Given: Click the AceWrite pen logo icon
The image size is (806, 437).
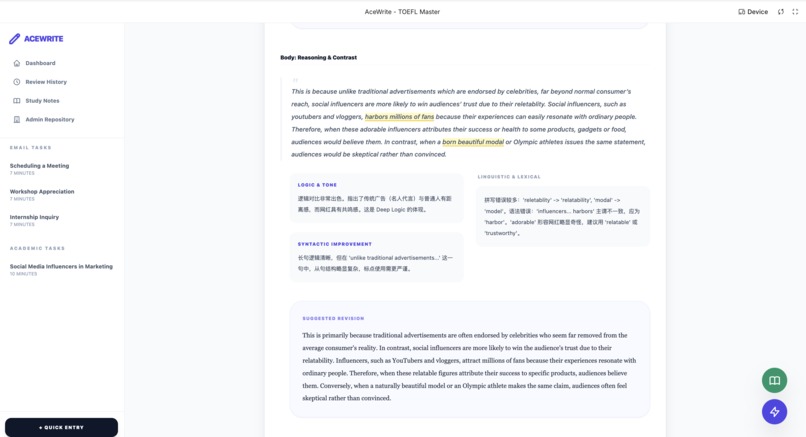Looking at the screenshot, I should (x=14, y=39).
